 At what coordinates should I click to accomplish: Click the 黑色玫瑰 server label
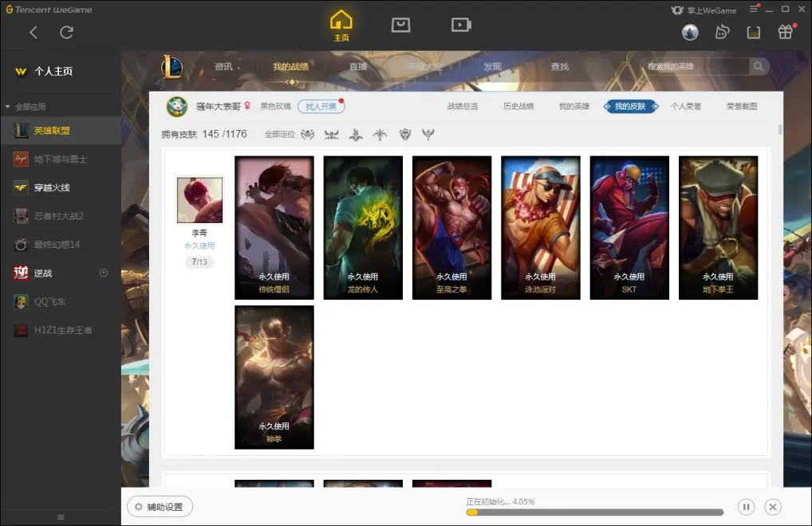click(275, 107)
